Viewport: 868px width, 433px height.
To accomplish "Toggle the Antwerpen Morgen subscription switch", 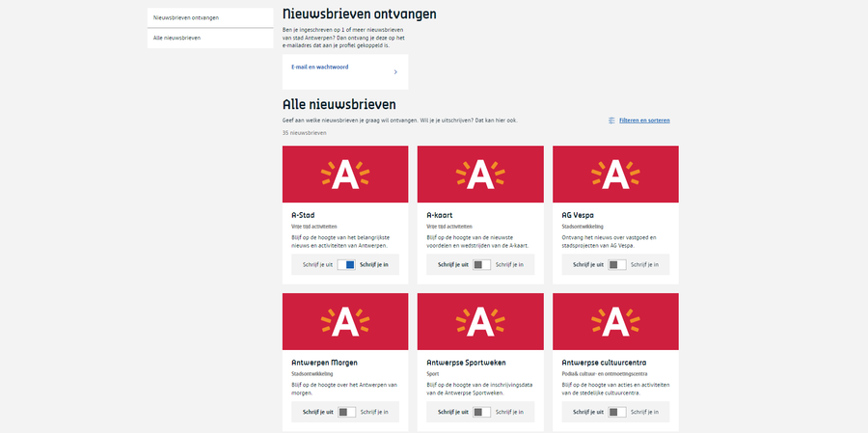I will tap(346, 412).
